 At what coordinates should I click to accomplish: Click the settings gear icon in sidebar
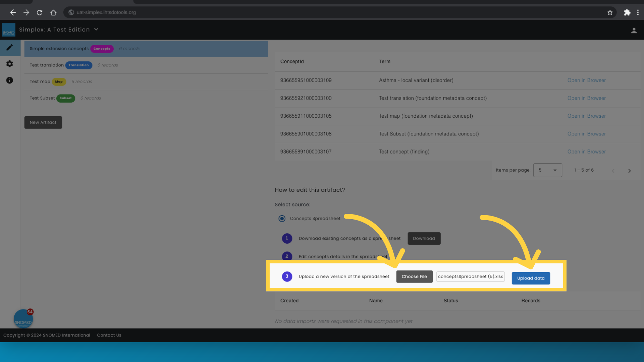(x=10, y=64)
